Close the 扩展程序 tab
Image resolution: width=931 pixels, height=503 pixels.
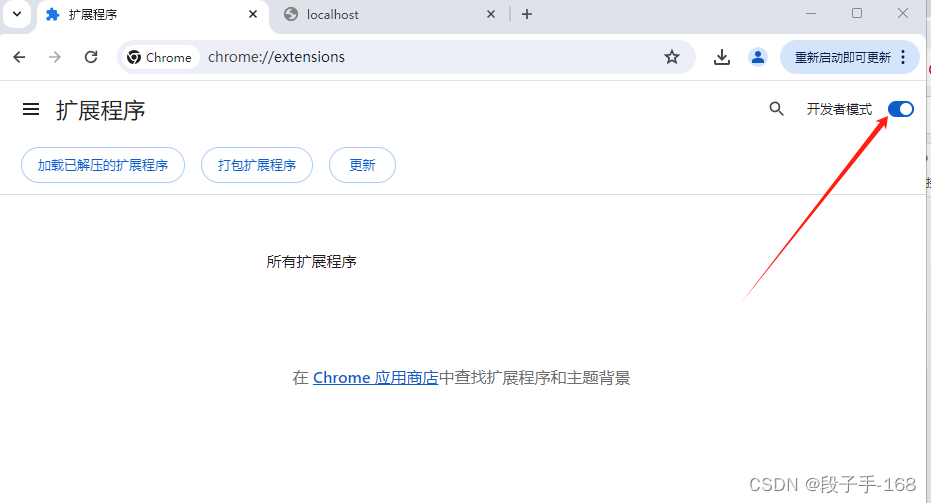253,14
